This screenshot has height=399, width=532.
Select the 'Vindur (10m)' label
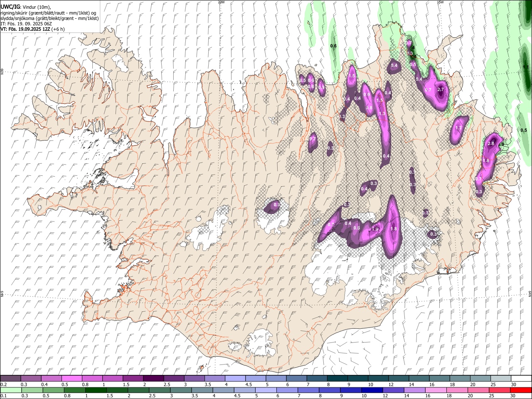(37, 7)
